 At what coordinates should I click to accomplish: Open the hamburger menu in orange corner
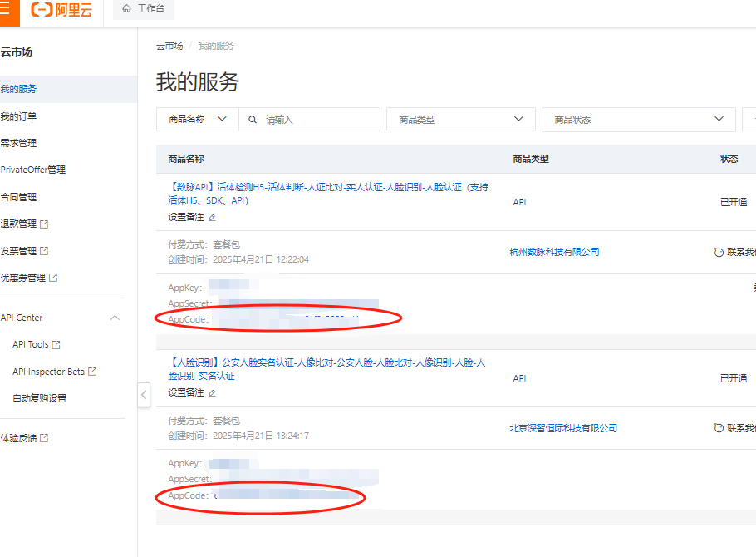tap(6, 10)
